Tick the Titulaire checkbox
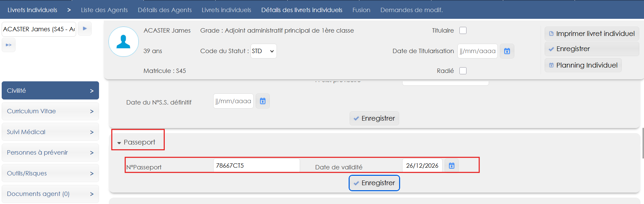Image resolution: width=644 pixels, height=204 pixels. (463, 31)
